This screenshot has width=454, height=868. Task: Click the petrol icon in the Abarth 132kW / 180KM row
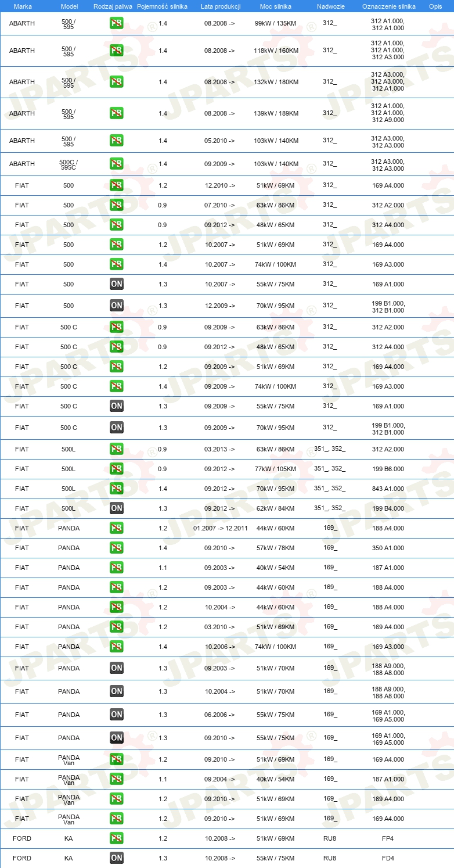[117, 82]
